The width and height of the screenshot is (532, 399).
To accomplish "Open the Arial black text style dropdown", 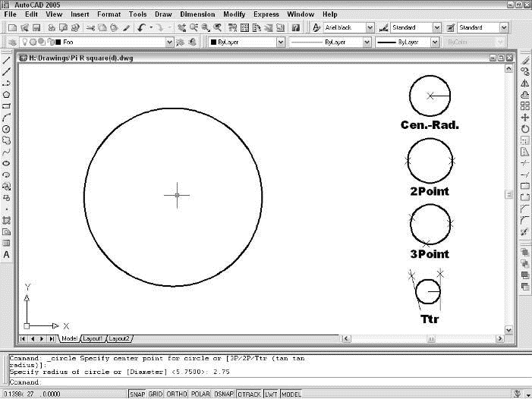I will pos(370,27).
